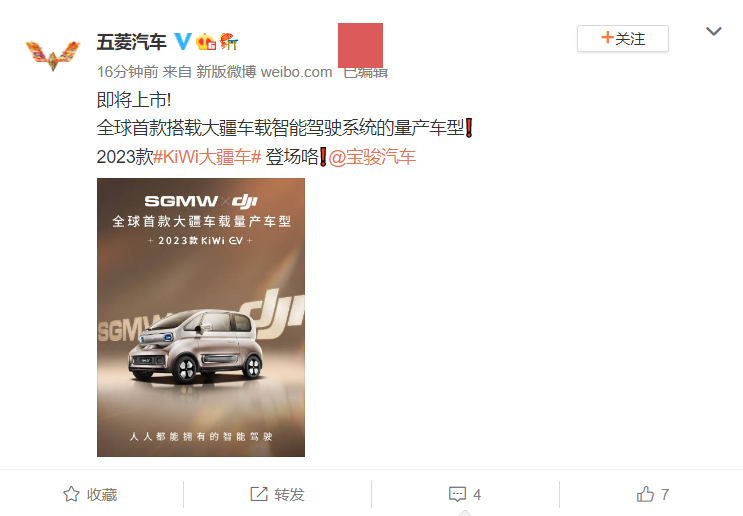Click the repost share icon
Screen dimensions: 743x516
(x=259, y=494)
